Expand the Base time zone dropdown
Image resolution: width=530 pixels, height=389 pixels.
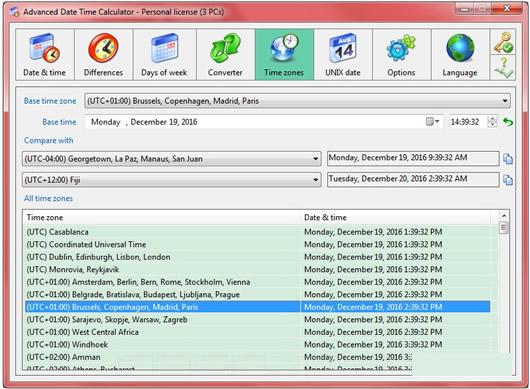505,101
